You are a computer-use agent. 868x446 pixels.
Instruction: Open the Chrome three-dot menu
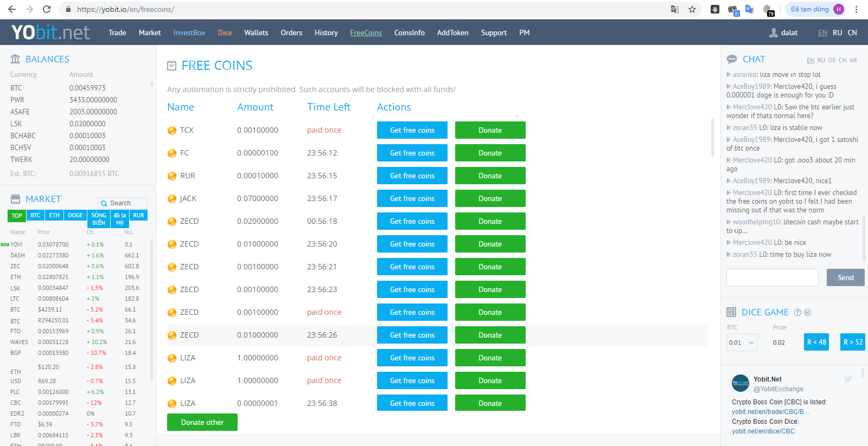[x=856, y=9]
